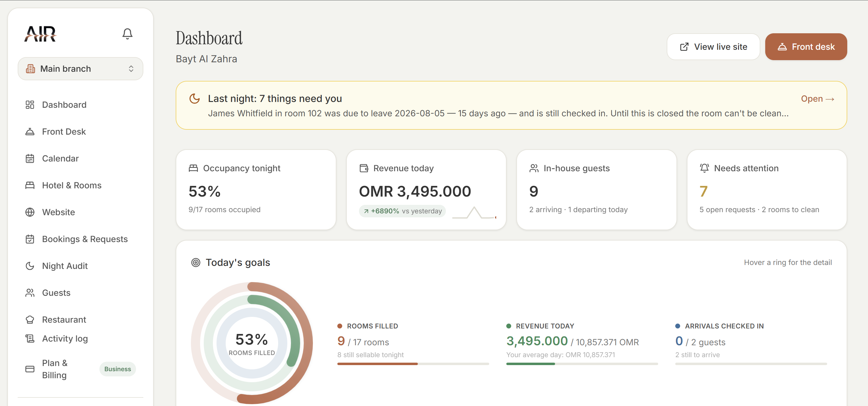Click the View live site button
The width and height of the screenshot is (868, 406).
click(x=713, y=47)
